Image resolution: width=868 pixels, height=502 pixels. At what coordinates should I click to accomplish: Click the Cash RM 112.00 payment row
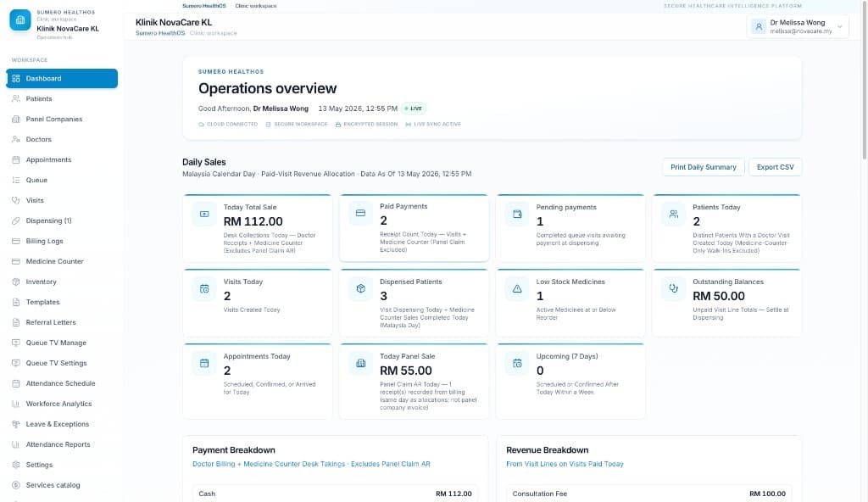pyautogui.click(x=335, y=494)
